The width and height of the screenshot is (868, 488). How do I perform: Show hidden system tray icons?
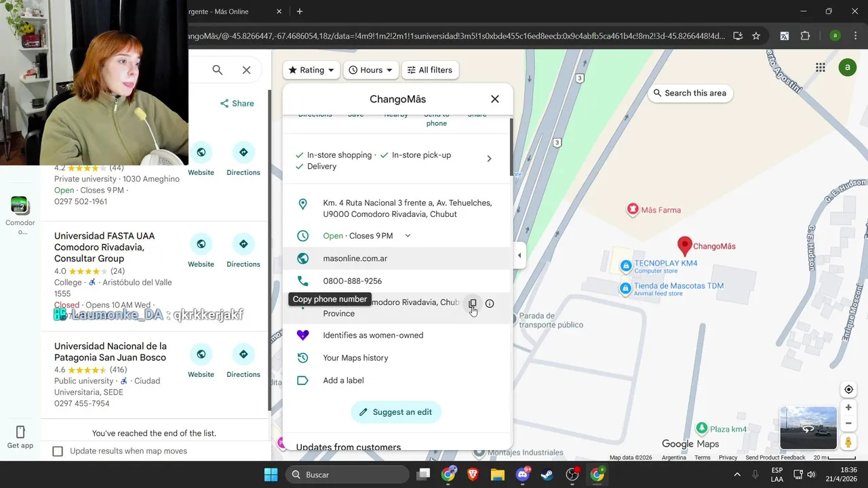737,474
